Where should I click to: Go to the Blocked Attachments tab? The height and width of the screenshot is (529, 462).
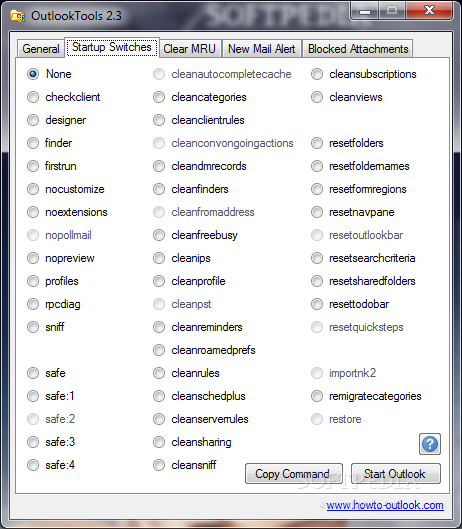(358, 49)
